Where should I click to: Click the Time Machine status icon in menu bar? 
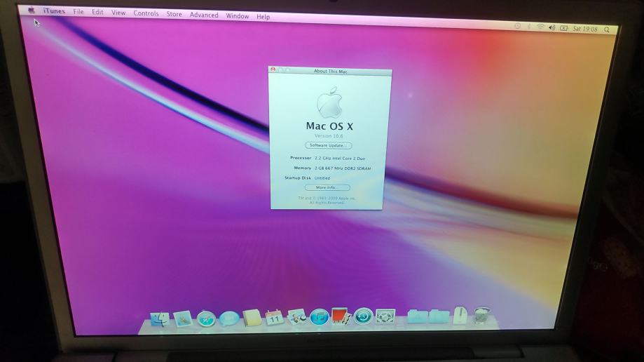[x=517, y=26]
